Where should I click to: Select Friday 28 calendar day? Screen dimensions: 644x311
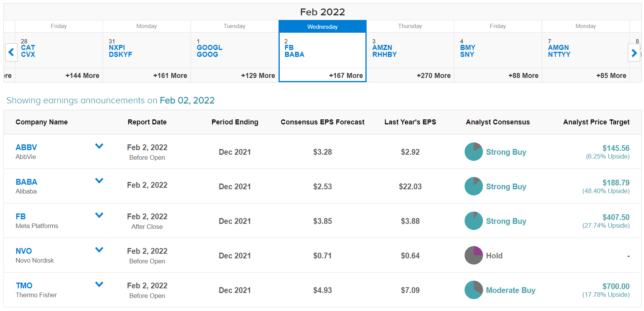pos(59,51)
